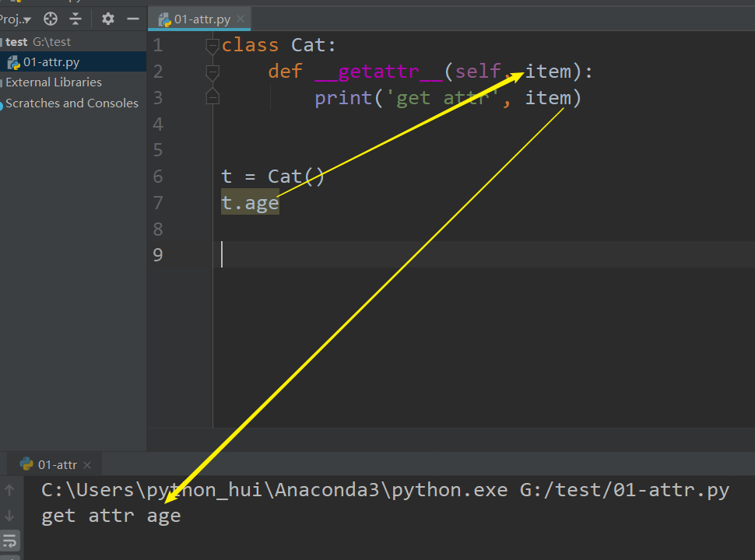Close the 01-attr run tab
The height and width of the screenshot is (560, 755).
pyautogui.click(x=87, y=465)
